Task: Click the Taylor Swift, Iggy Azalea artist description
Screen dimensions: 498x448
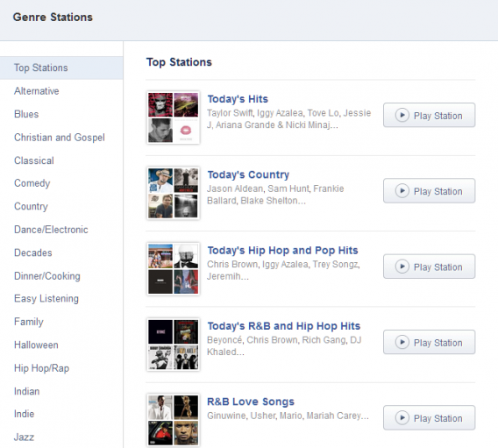Action: (289, 119)
